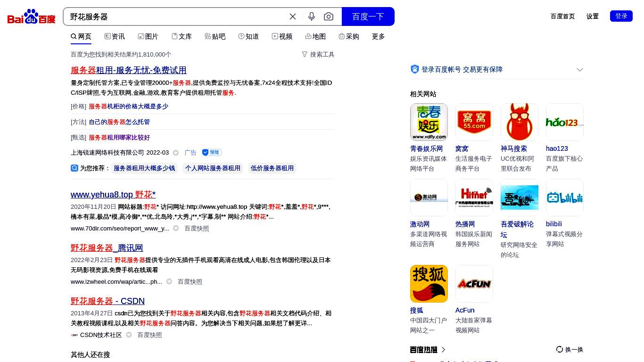
Task: Click the 保障 shield badge
Action: [x=212, y=153]
